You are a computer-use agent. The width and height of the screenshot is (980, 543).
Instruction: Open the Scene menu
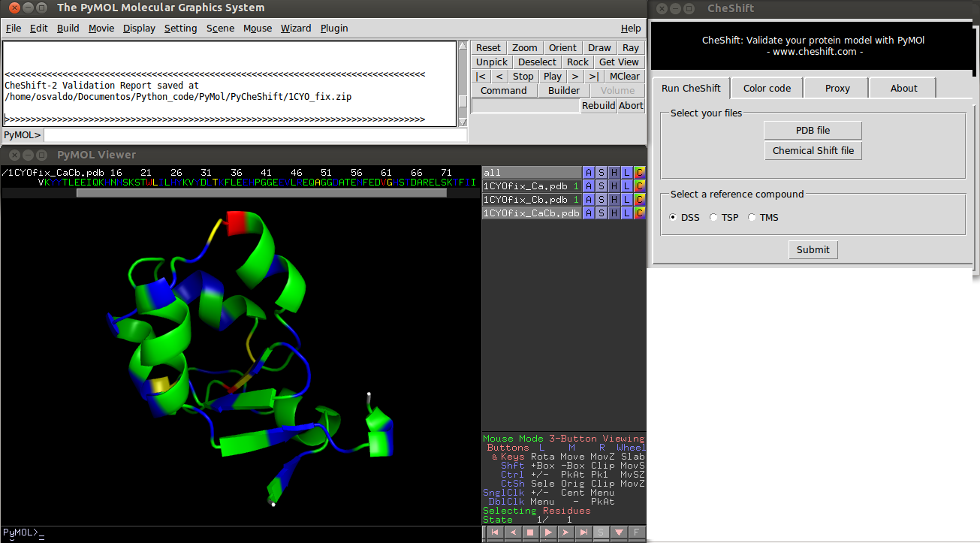pyautogui.click(x=220, y=29)
